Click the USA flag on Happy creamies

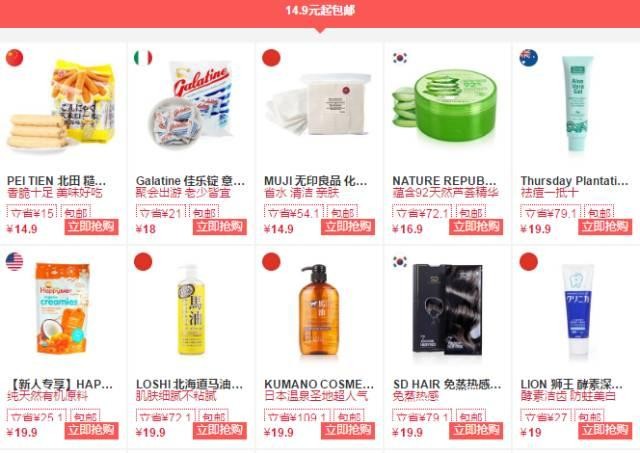14,262
